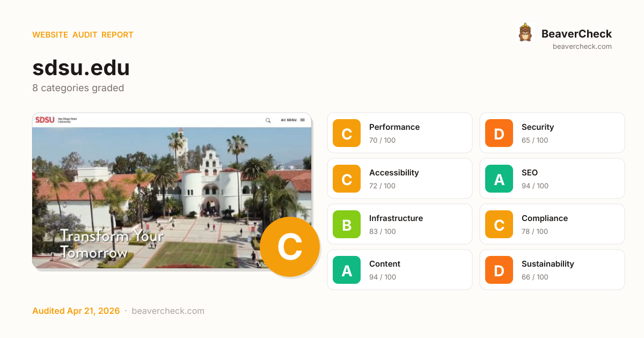Click the beavercheck.com link in the footer
Viewport: 644px width, 338px height.
[168, 311]
